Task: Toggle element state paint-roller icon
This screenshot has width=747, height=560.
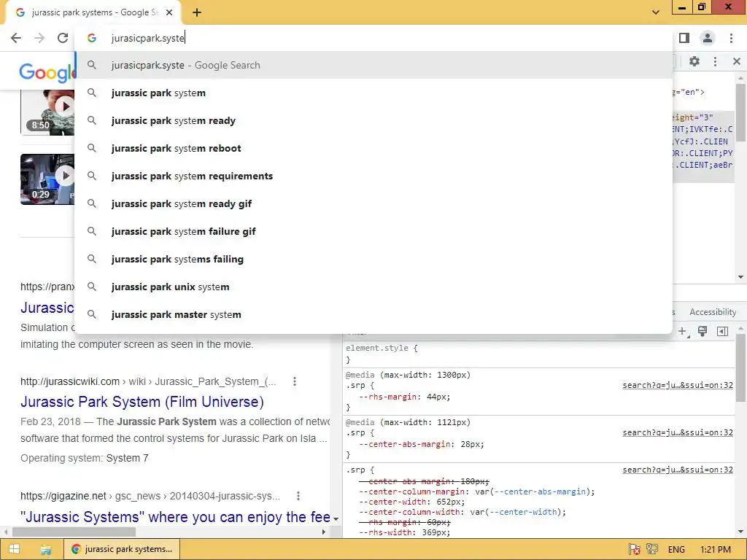Action: coord(703,332)
